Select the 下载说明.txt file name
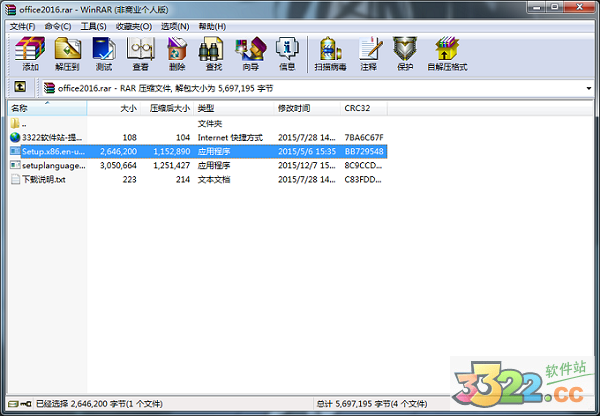600x416 pixels. (x=44, y=179)
